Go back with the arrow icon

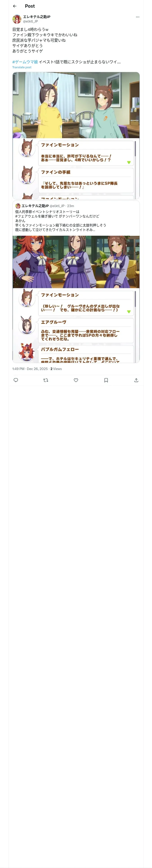15,6
